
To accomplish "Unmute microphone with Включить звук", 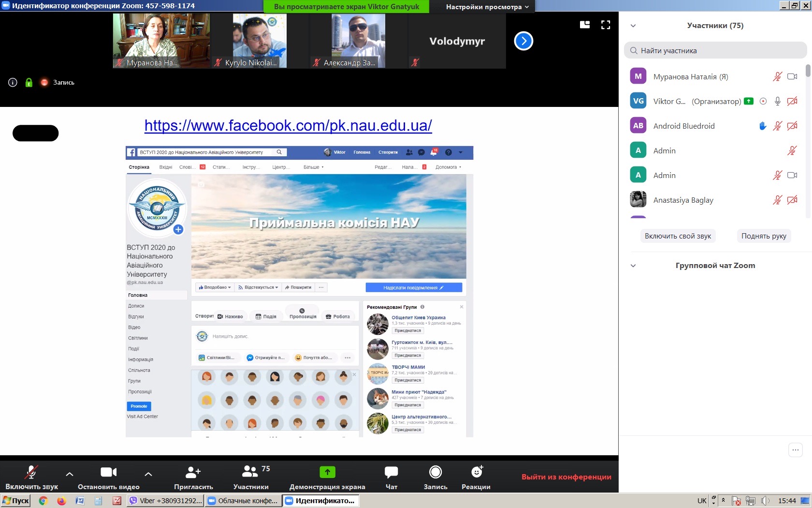I will pyautogui.click(x=31, y=477).
